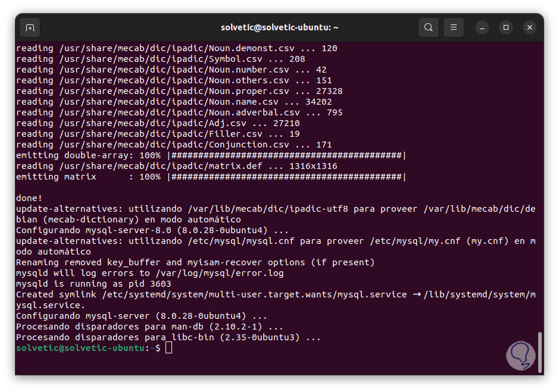Screen dimensions: 559x392
Task: Open the hamburger menu
Action: [454, 27]
